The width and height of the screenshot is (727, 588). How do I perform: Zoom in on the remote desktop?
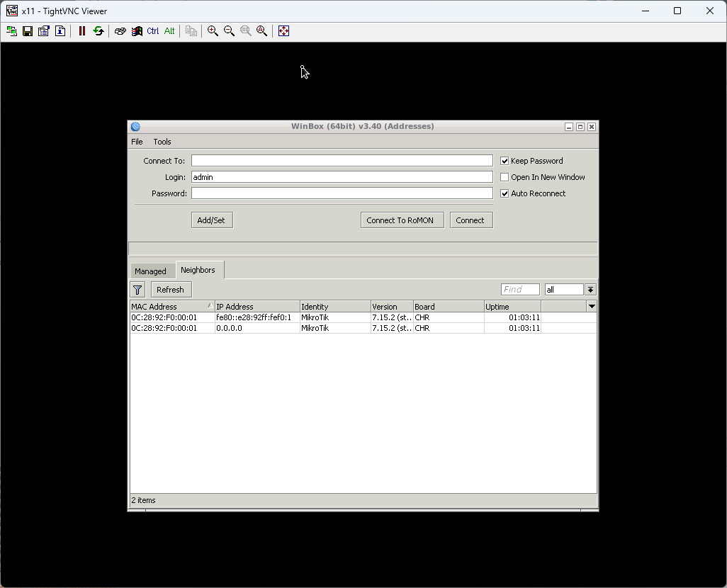(213, 30)
